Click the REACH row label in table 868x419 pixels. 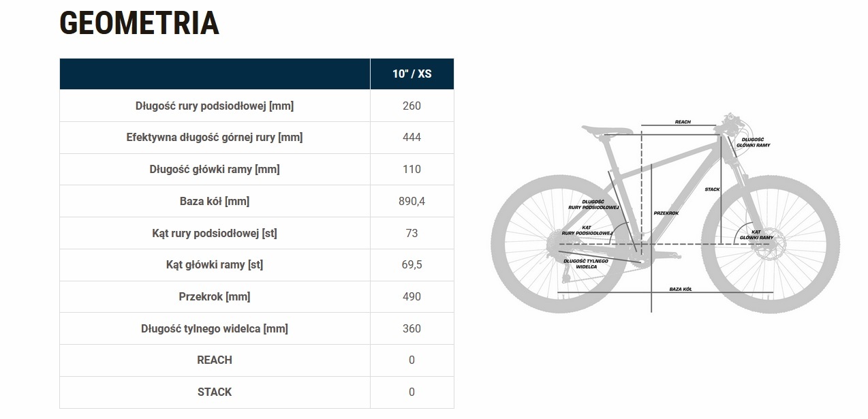point(215,360)
